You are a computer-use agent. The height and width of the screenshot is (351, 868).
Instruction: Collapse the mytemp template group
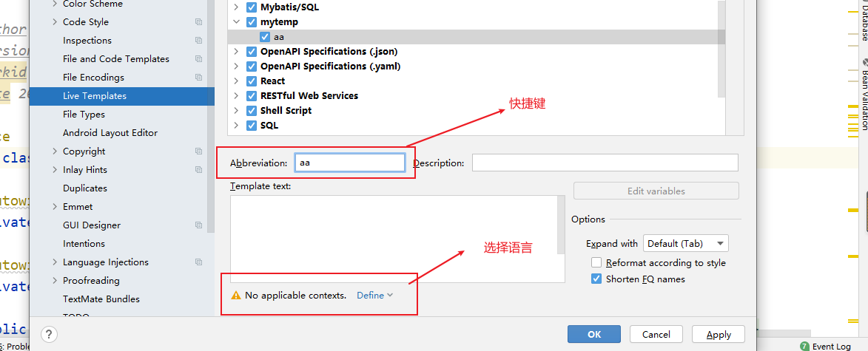tap(236, 22)
